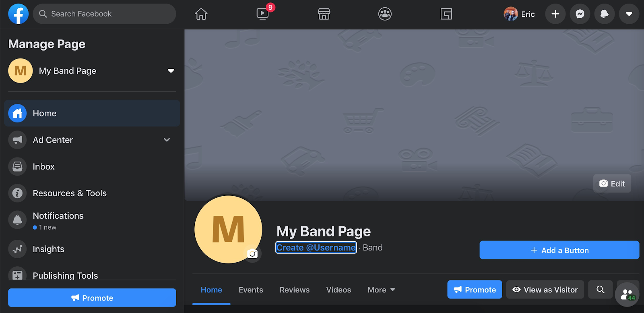Switch to the Reviews tab

(x=295, y=290)
